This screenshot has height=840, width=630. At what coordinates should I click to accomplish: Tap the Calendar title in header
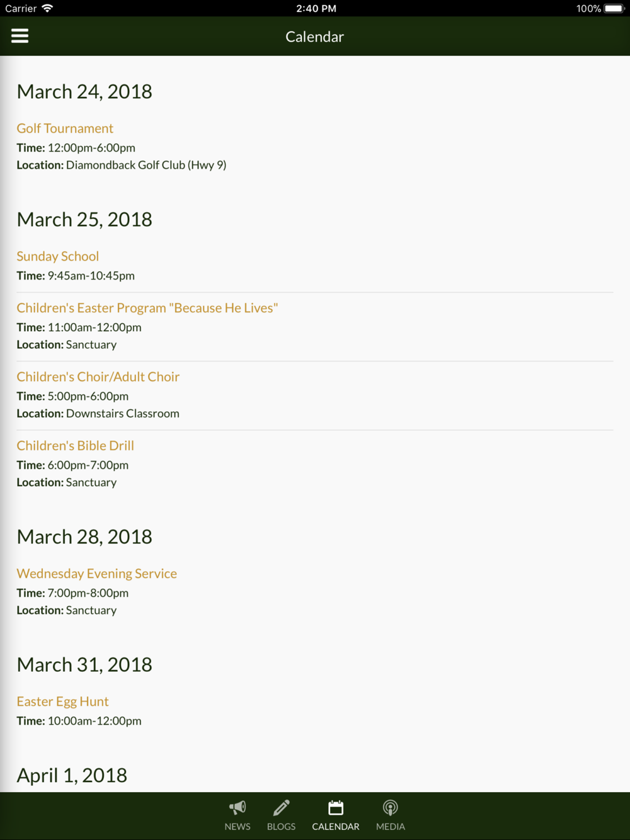[314, 37]
